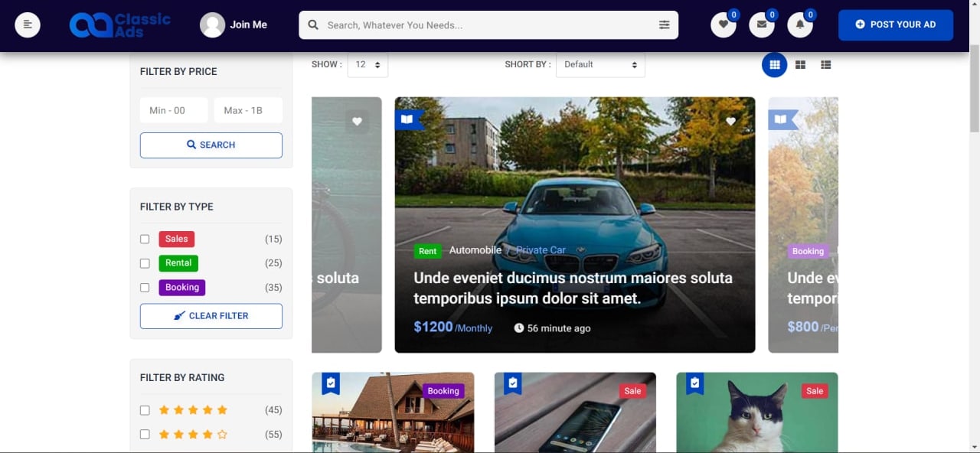Check the Booking type filter
This screenshot has width=980, height=453.
tap(145, 288)
